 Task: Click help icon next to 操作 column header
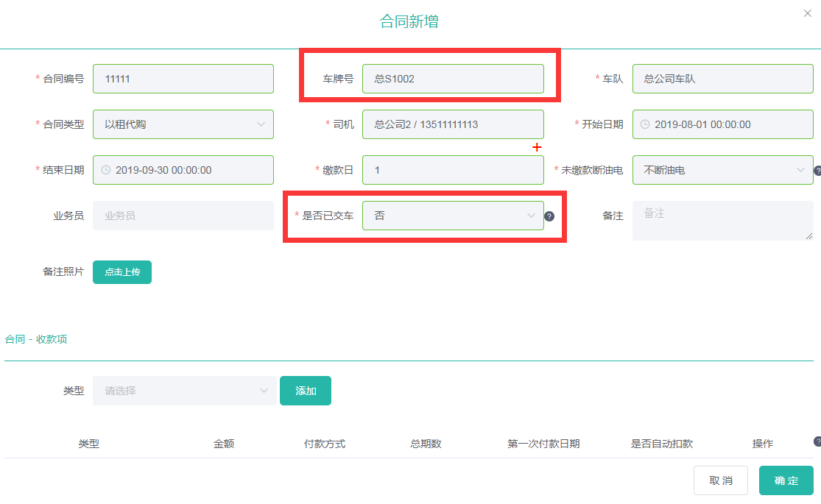click(817, 441)
